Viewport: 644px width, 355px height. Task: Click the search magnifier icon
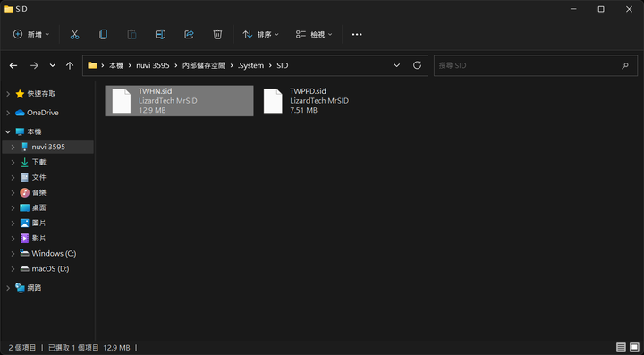click(625, 65)
